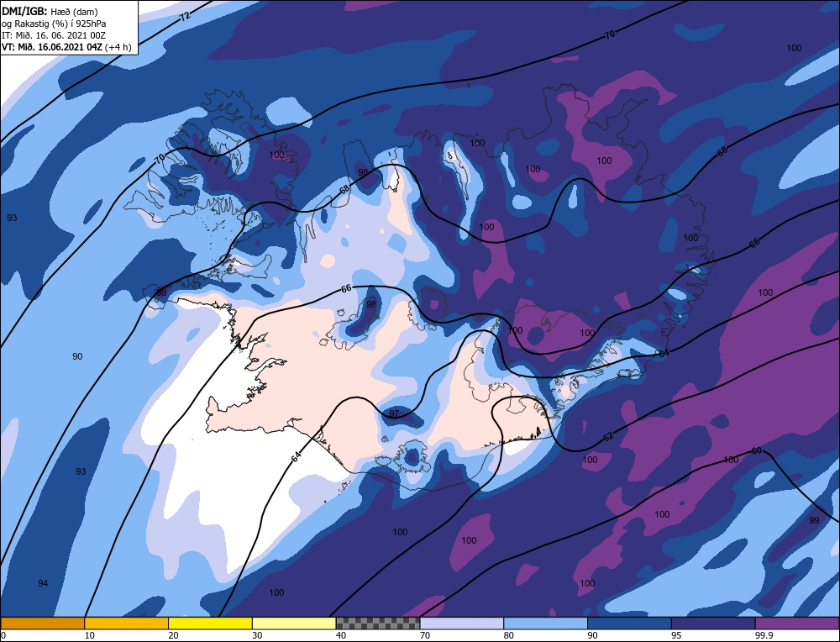Click the '40' legend scale value
The image size is (840, 642).
[x=341, y=635]
